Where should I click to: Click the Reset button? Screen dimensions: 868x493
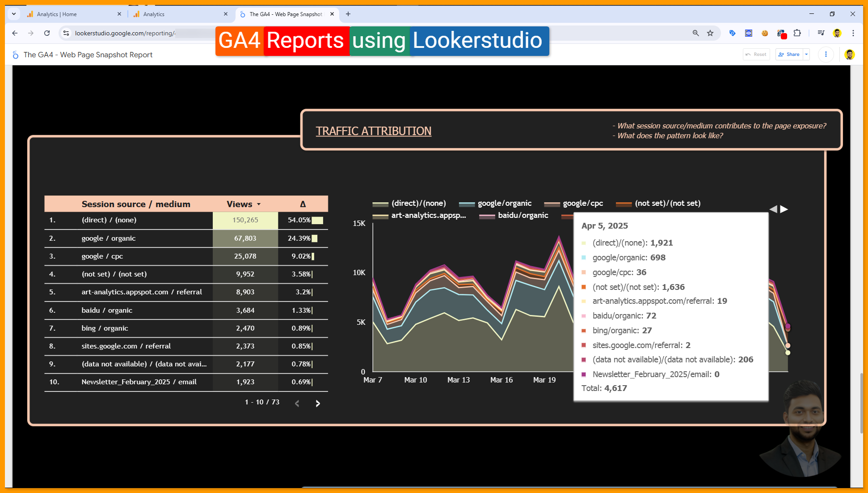point(756,55)
